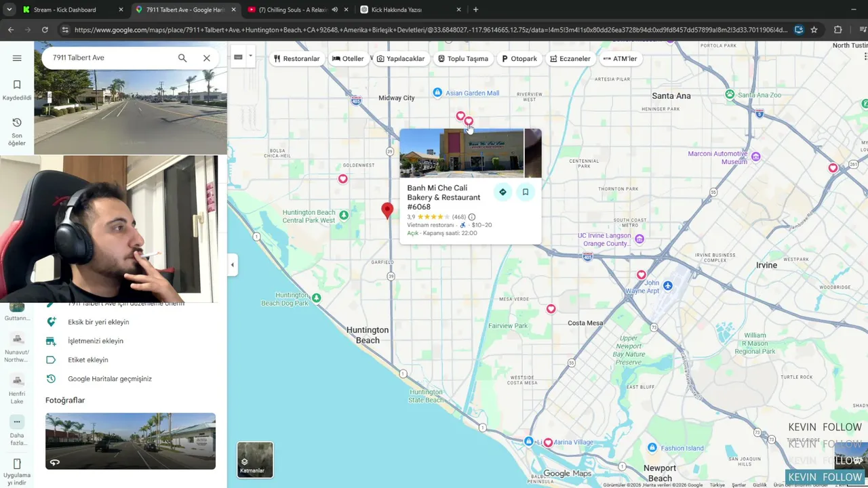The width and height of the screenshot is (868, 488).
Task: Open the Gizlilik link in the map footer
Action: (760, 485)
